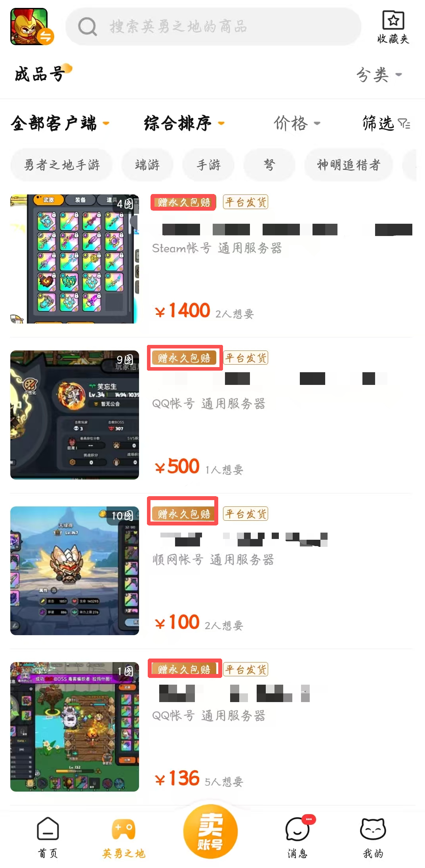
Task: Open the 我的 profile cat icon
Action: click(373, 829)
